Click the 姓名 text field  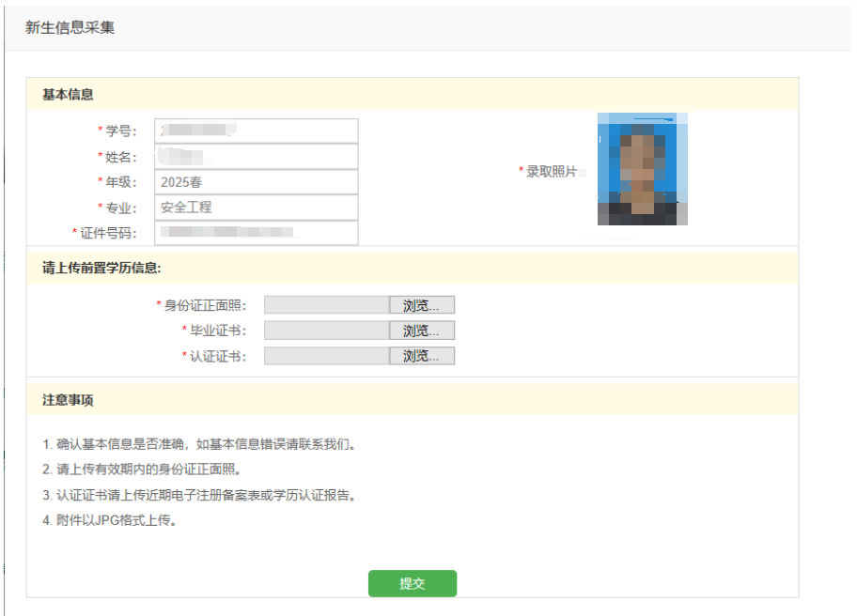256,156
